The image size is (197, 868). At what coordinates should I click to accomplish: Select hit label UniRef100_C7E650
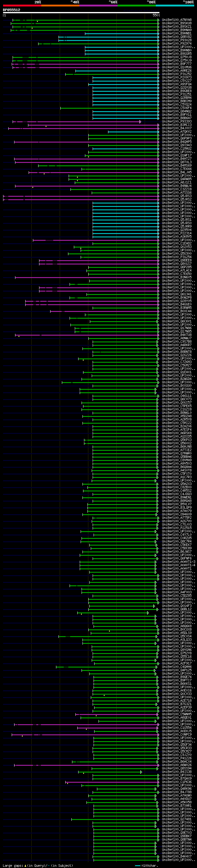coord(177,274)
